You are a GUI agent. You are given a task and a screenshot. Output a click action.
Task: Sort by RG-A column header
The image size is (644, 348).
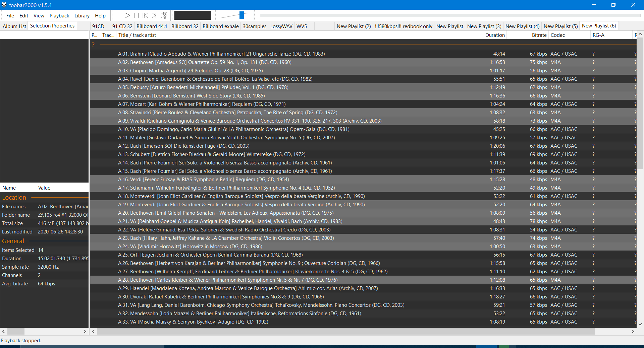(611, 35)
